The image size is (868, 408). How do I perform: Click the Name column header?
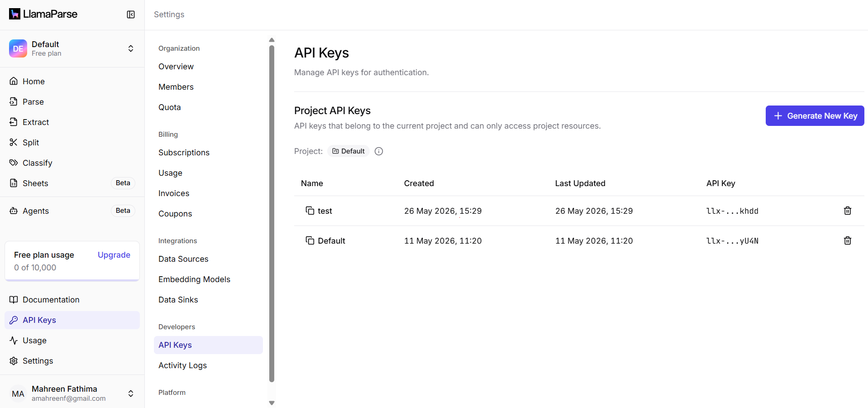click(312, 183)
